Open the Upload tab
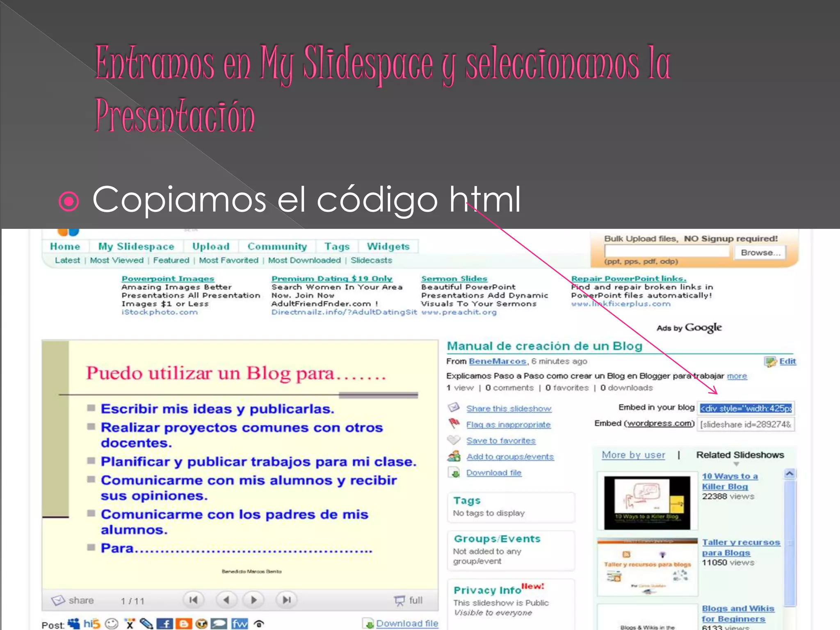840x630 pixels. point(211,247)
